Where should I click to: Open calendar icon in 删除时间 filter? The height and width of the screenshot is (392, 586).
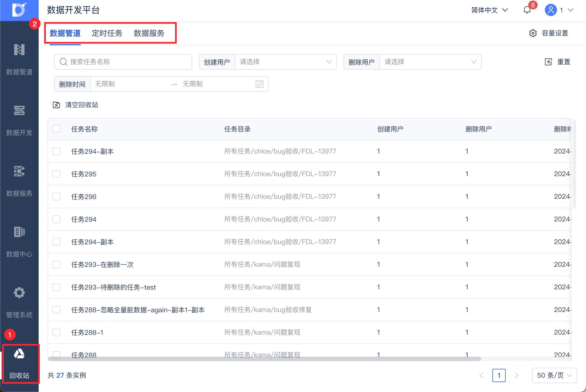259,84
